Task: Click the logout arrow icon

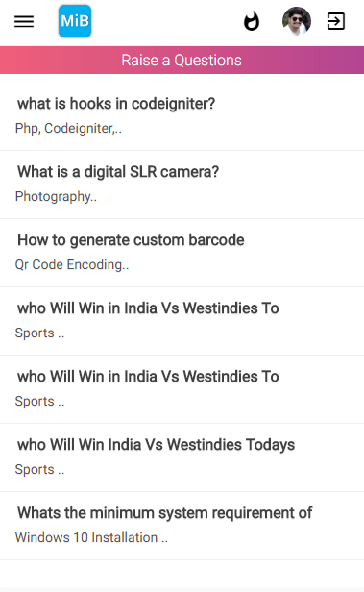Action: (x=336, y=21)
